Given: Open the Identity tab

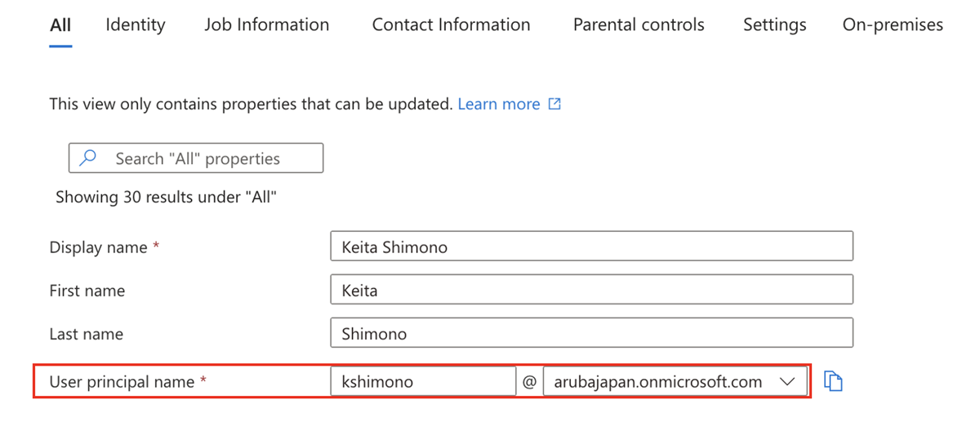Looking at the screenshot, I should (x=135, y=25).
